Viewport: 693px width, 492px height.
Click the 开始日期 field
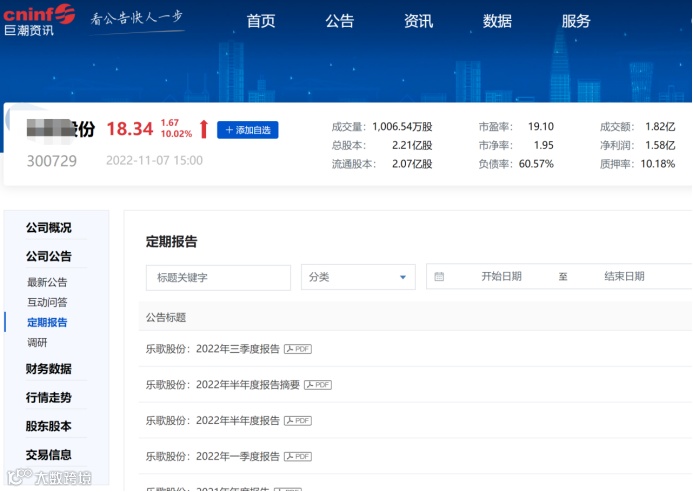pos(501,277)
